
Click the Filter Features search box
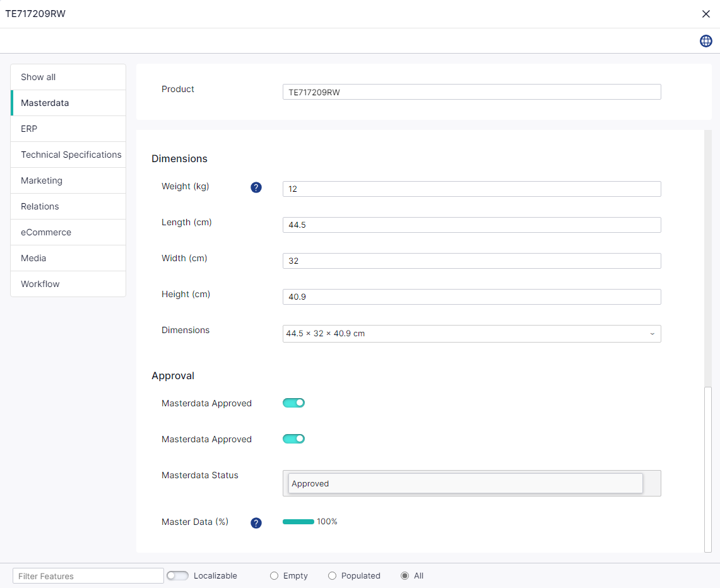click(88, 575)
